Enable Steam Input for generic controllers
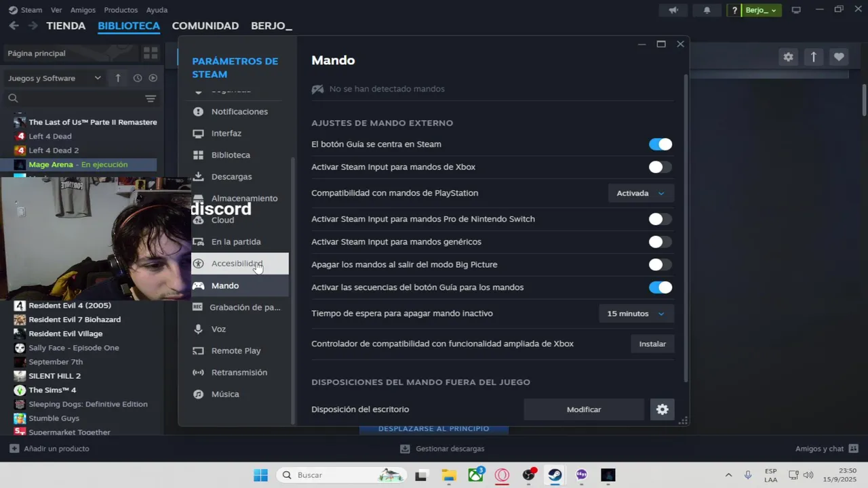Screen dimensions: 868x488 pyautogui.click(x=660, y=242)
